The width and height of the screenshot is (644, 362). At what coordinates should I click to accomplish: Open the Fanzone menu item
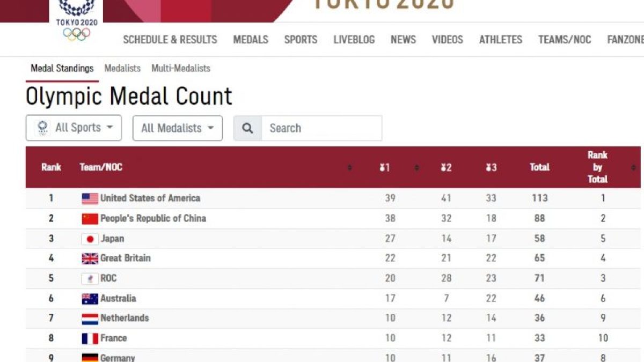(625, 40)
